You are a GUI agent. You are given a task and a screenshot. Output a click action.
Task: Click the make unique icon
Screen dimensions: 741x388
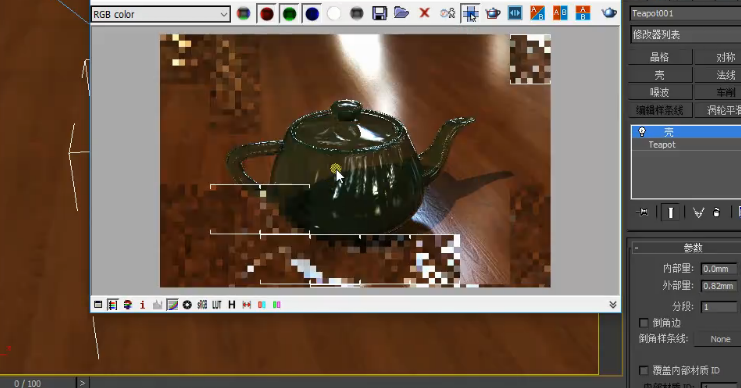click(x=698, y=213)
